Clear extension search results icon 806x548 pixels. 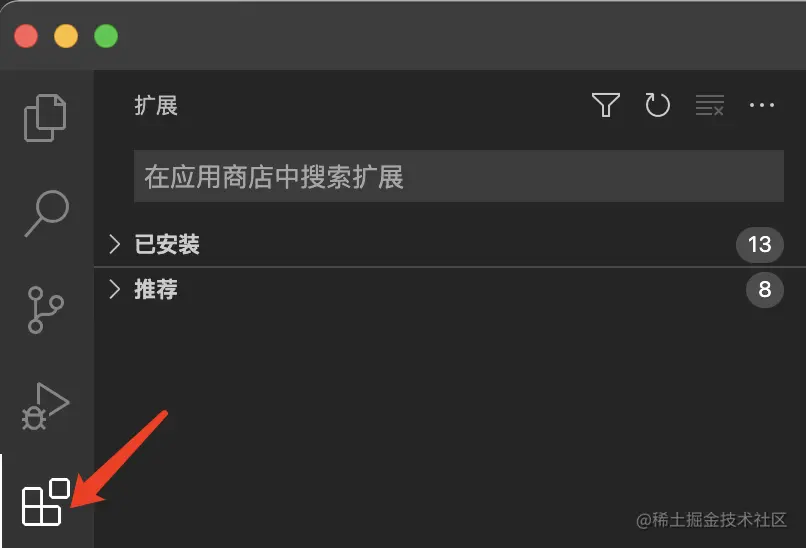pyautogui.click(x=710, y=105)
